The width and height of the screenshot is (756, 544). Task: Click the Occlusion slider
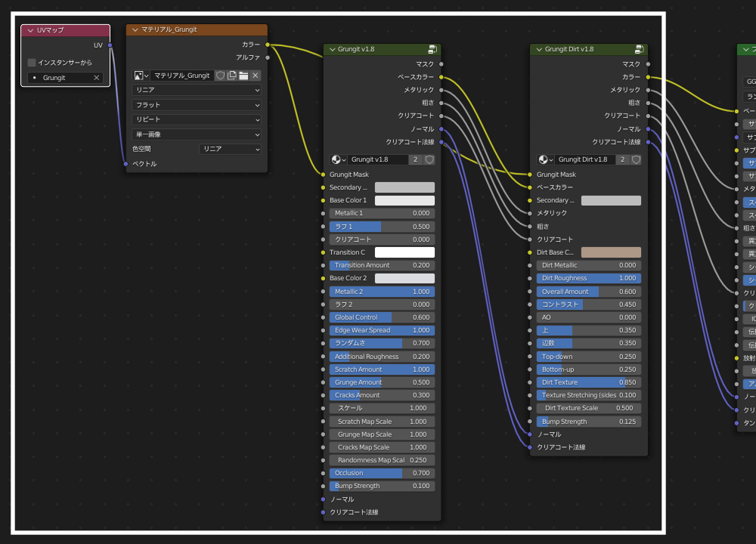pos(382,473)
